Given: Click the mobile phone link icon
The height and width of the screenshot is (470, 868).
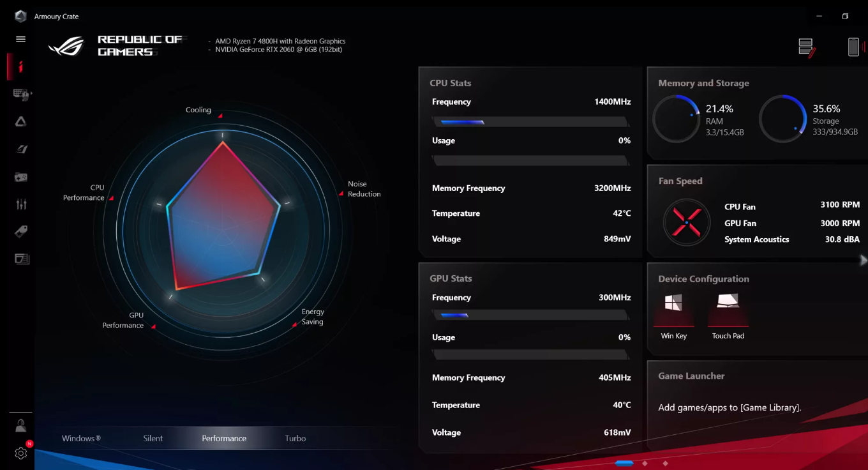Looking at the screenshot, I should (853, 47).
